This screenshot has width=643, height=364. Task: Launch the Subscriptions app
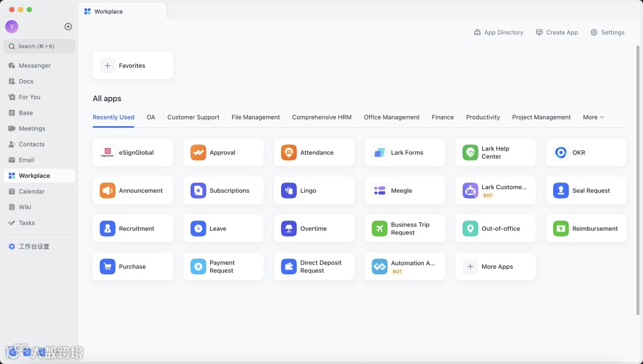(x=223, y=190)
